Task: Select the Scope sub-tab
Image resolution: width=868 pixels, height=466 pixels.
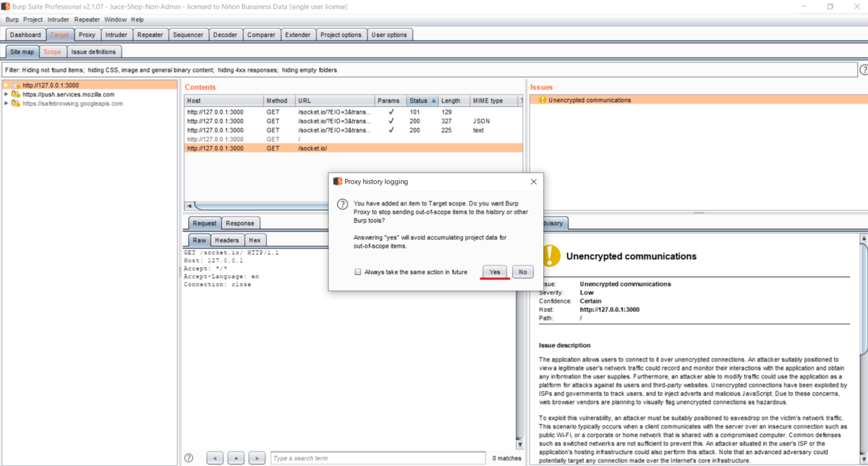Action: click(x=52, y=52)
